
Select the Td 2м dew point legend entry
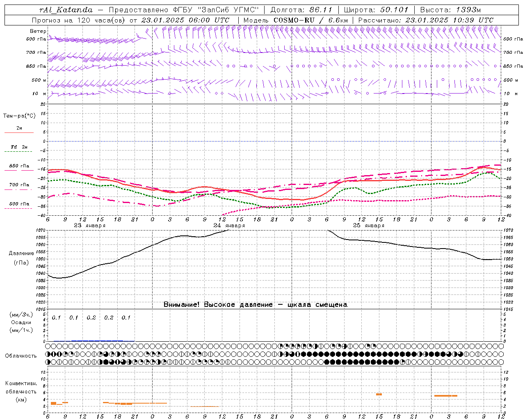coord(19,147)
